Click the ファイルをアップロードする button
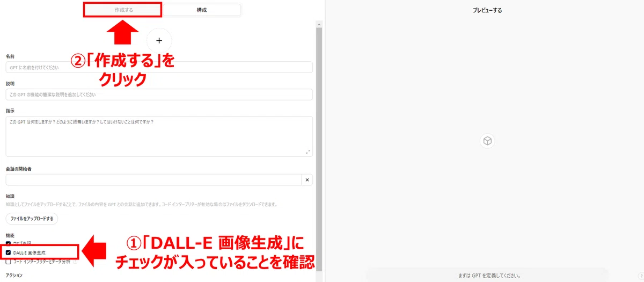This screenshot has height=282, width=644. [x=32, y=219]
